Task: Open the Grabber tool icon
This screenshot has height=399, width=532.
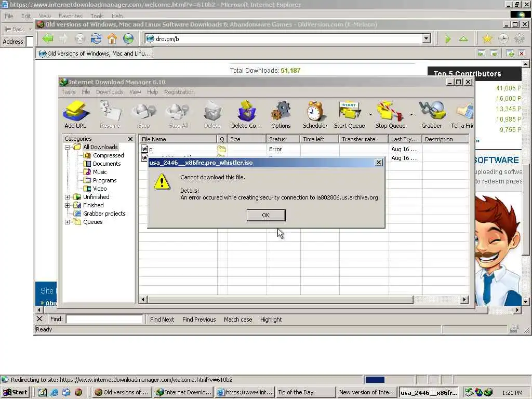Action: pos(431,111)
